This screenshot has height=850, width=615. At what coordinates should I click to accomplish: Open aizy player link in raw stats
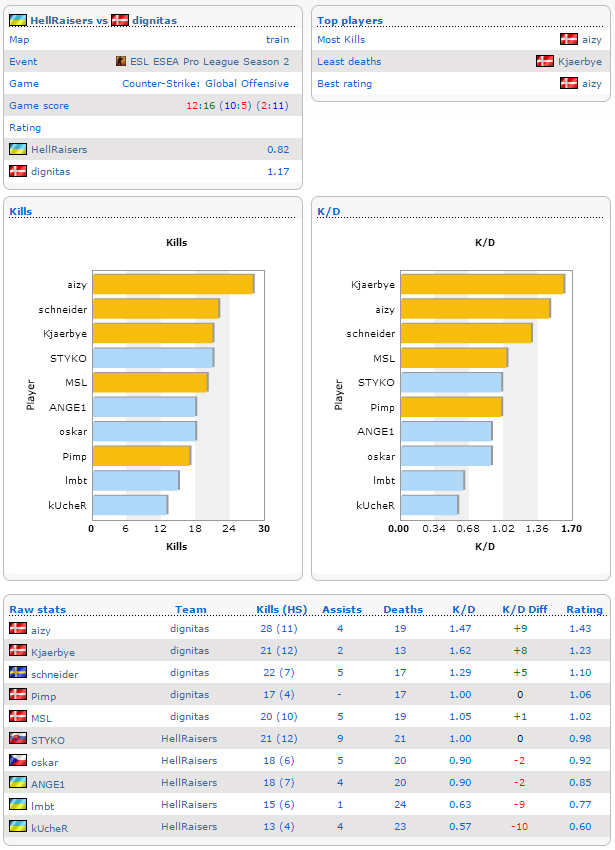coord(41,630)
